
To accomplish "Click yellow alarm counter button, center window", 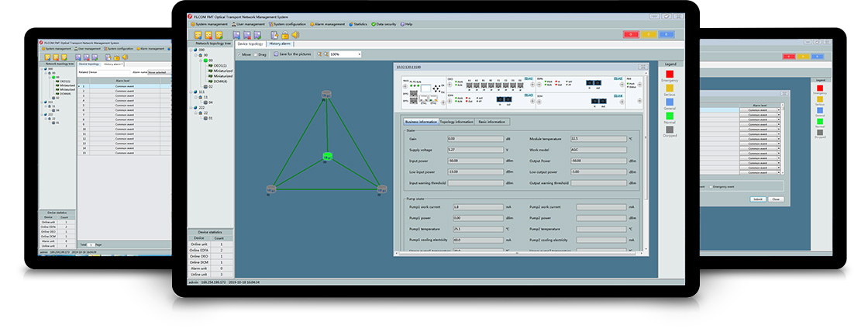I will 649,34.
